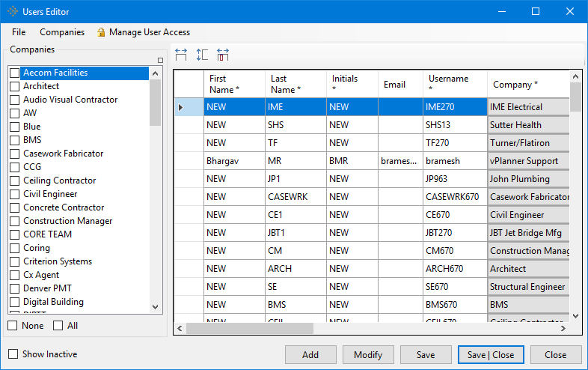588x370 pixels.
Task: Expand the Company dropdown for Sutter Health
Action: (x=528, y=125)
